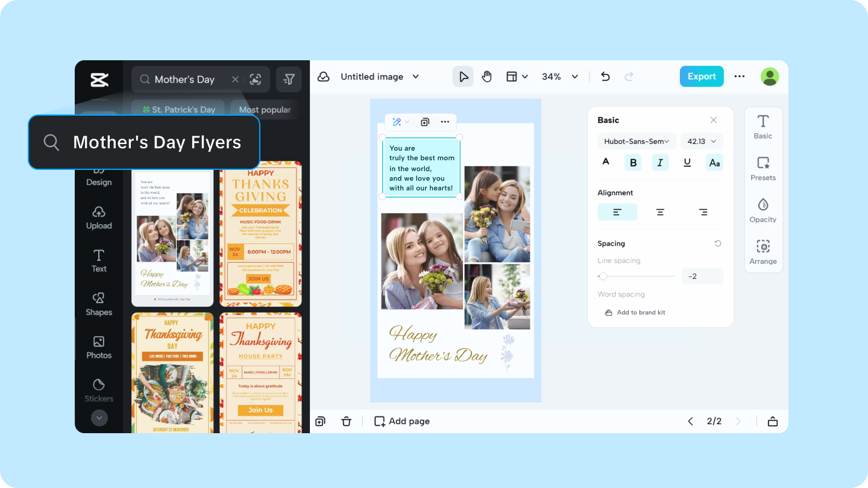
Task: Open the Hubot-Sans font dropdown
Action: pyautogui.click(x=637, y=141)
